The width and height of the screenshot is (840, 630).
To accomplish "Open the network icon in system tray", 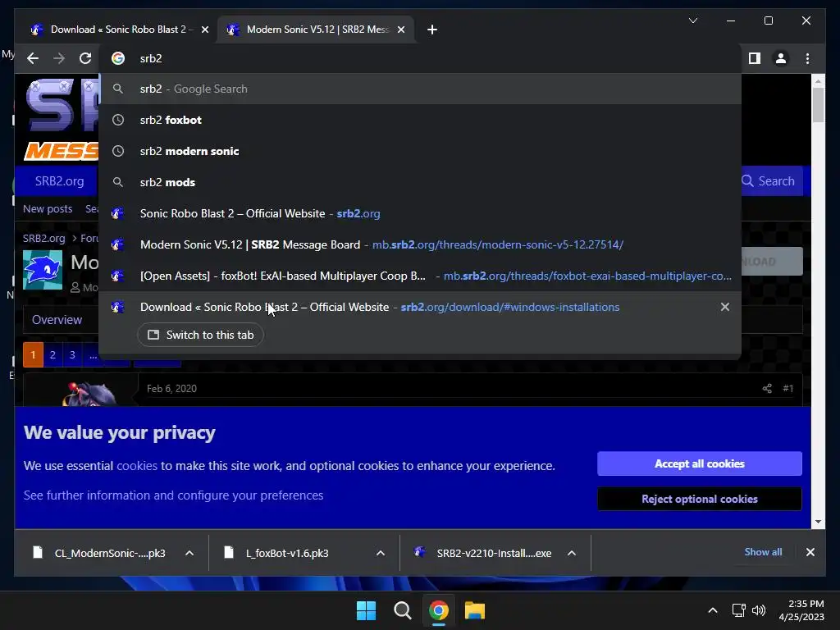I will [x=739, y=610].
